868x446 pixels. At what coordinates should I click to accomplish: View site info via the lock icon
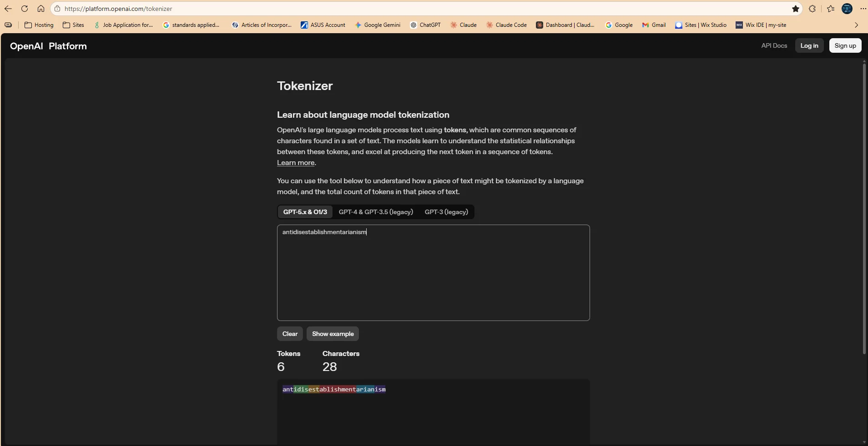click(x=57, y=9)
